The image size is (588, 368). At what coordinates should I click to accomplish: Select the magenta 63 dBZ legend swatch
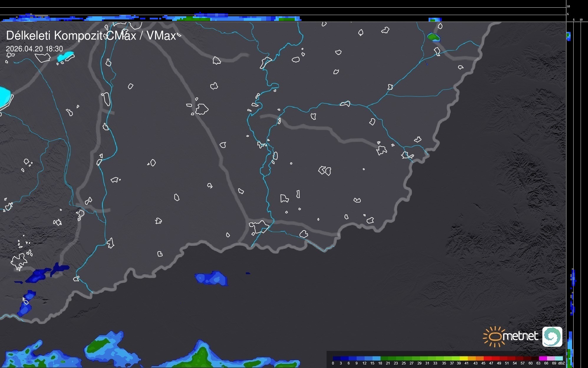click(x=543, y=358)
